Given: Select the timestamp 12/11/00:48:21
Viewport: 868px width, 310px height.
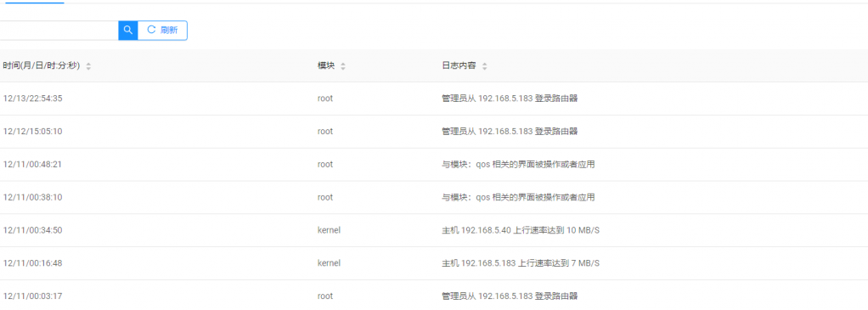Looking at the screenshot, I should point(32,165).
